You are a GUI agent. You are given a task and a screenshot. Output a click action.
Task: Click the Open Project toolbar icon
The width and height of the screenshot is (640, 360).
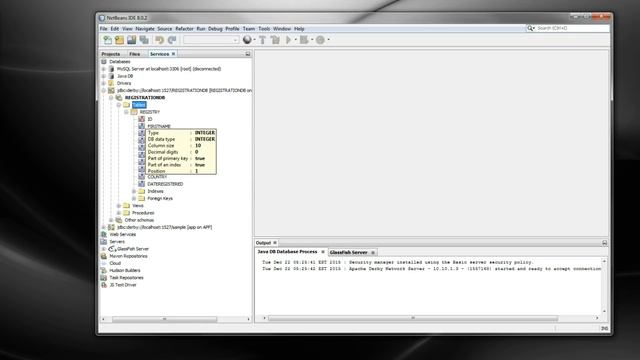(x=131, y=40)
